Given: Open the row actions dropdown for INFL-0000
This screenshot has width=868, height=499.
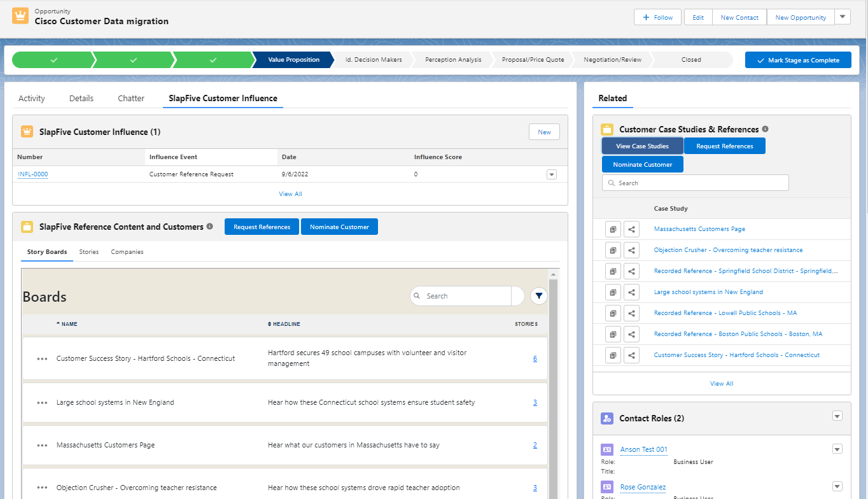Looking at the screenshot, I should tap(551, 174).
